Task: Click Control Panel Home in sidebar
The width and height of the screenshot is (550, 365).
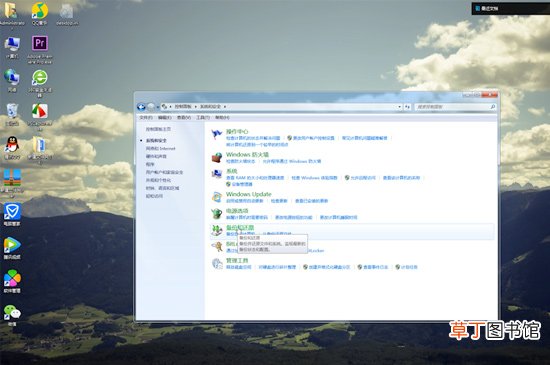Action: tap(158, 129)
